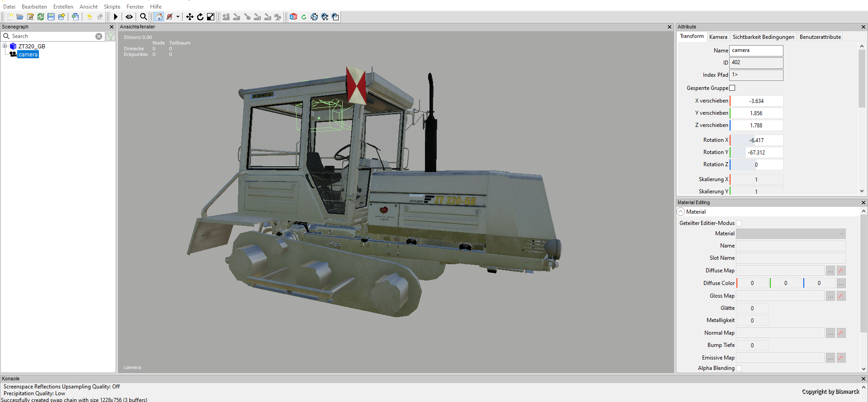Click the Scenegraph search input
The width and height of the screenshot is (868, 402).
52,36
